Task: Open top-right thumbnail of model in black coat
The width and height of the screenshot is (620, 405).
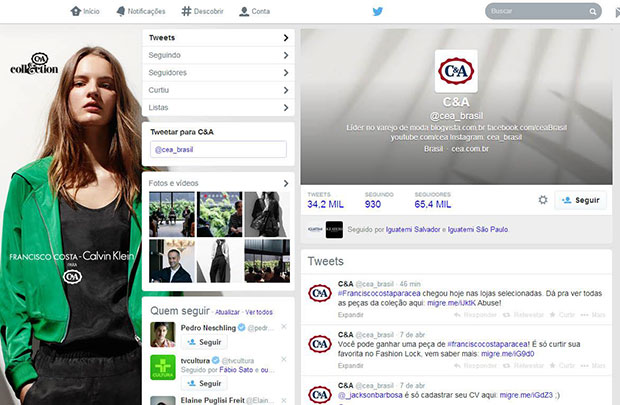Action: click(x=267, y=214)
